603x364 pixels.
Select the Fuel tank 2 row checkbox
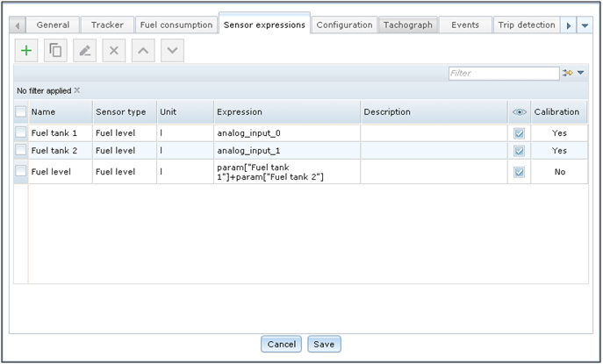pos(20,150)
